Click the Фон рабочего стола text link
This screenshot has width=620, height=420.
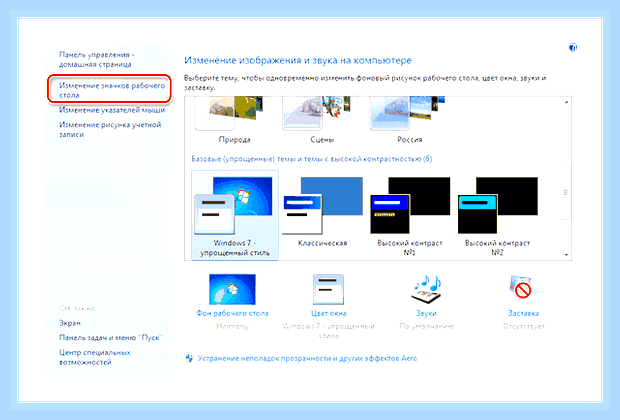232,313
